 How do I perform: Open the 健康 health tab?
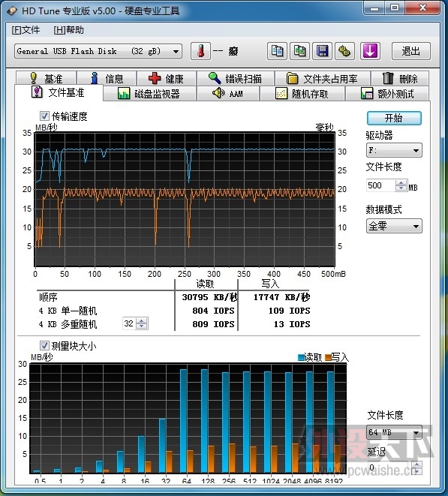(x=167, y=78)
